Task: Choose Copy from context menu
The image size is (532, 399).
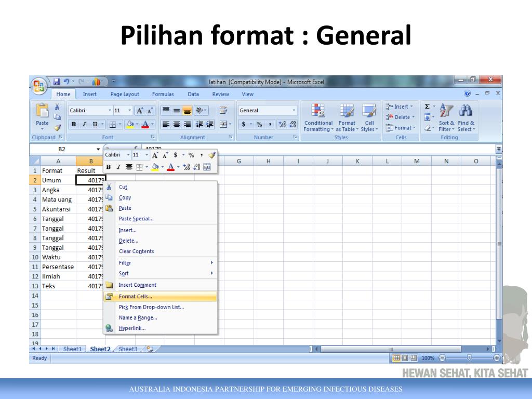Action: tap(160, 197)
